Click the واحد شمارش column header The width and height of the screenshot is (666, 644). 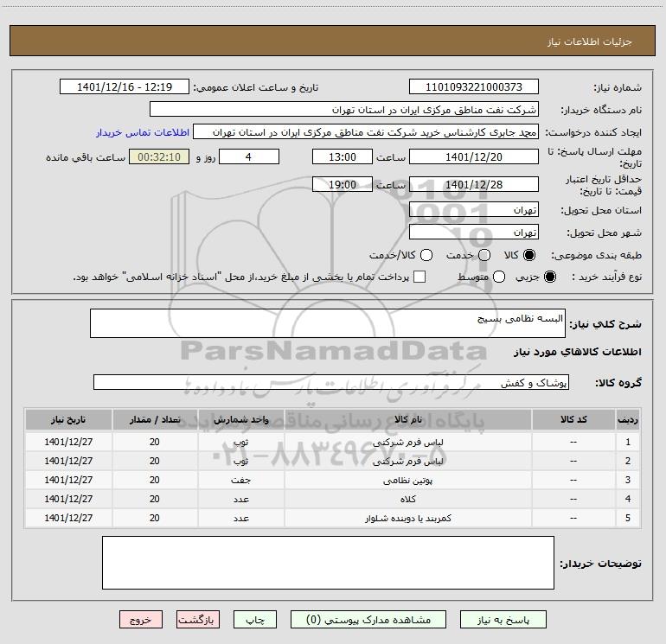pyautogui.click(x=240, y=420)
